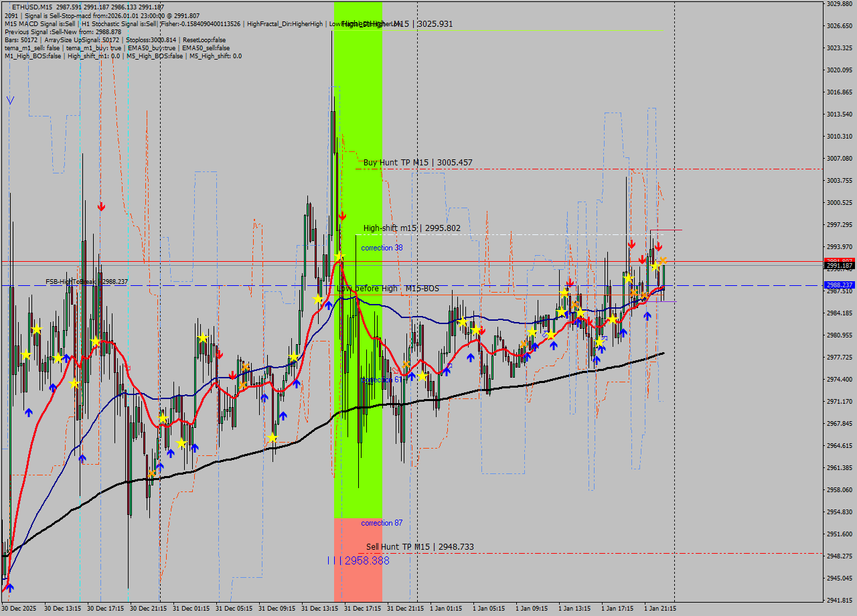Click the yellow star marker above correction 38

point(339,256)
